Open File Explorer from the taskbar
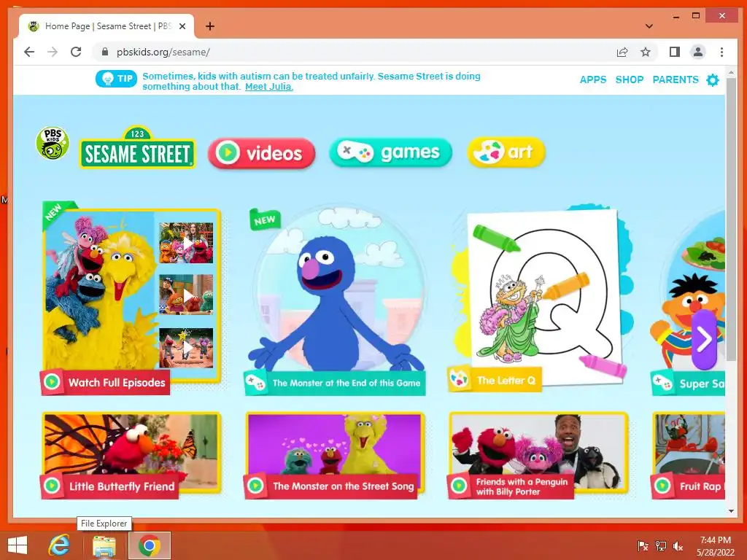 [x=104, y=545]
